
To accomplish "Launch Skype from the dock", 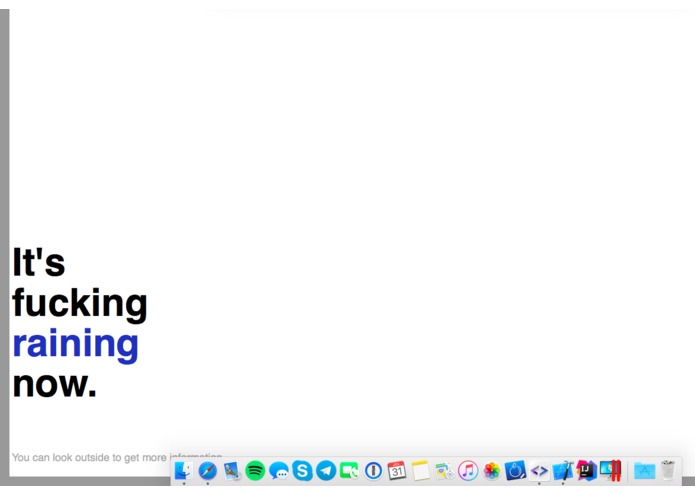I will [x=302, y=471].
